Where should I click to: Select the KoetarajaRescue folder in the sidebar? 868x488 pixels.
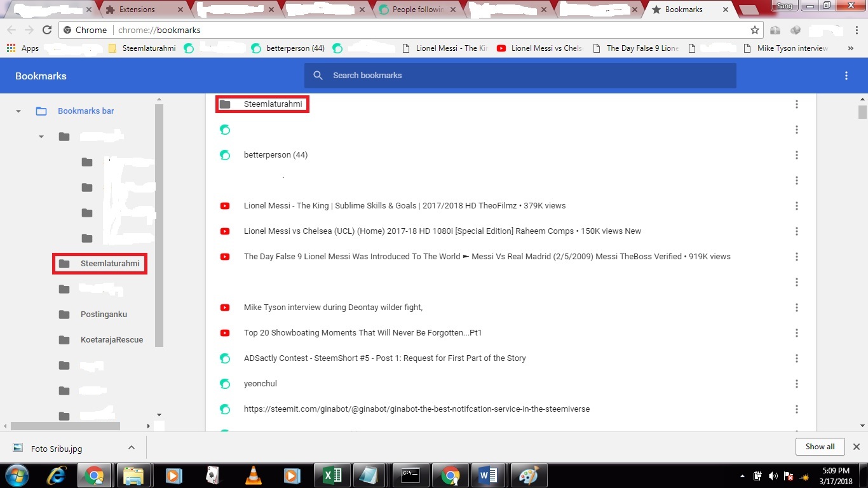(x=112, y=340)
